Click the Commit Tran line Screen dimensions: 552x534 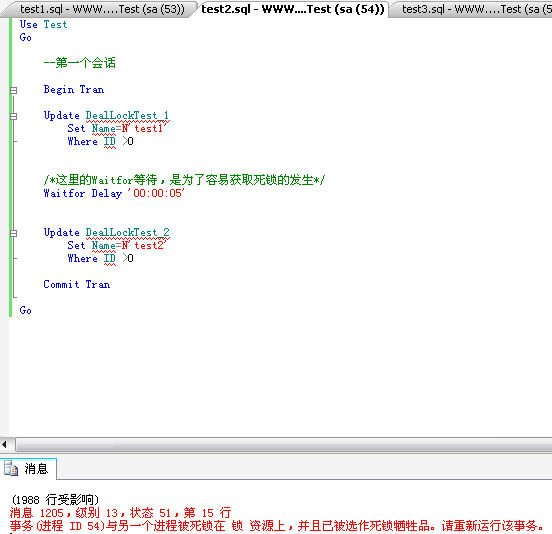[x=77, y=284]
